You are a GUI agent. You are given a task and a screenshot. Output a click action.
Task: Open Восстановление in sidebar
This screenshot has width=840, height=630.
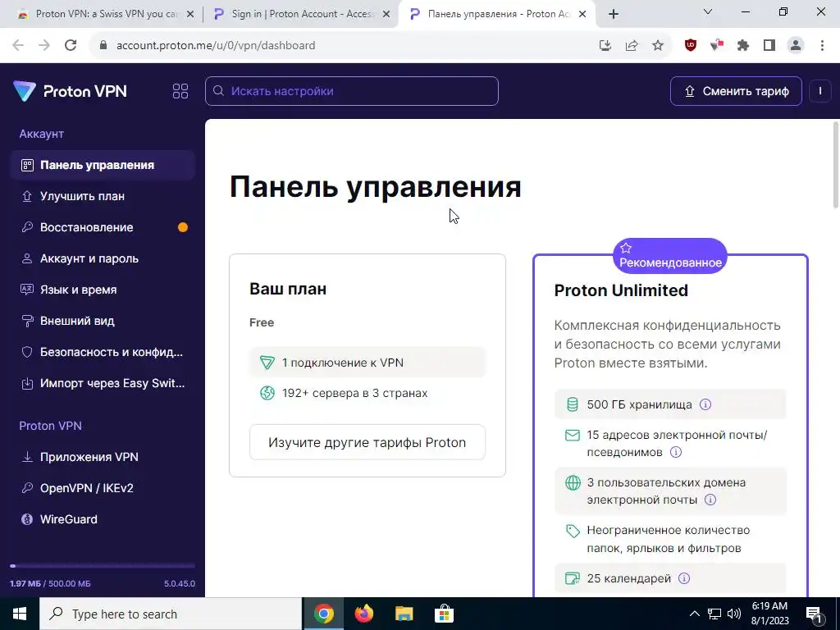coord(103,227)
